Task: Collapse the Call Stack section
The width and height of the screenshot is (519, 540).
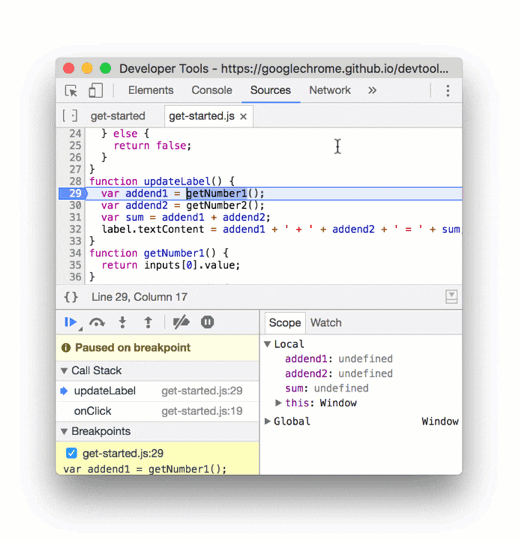Action: point(64,371)
